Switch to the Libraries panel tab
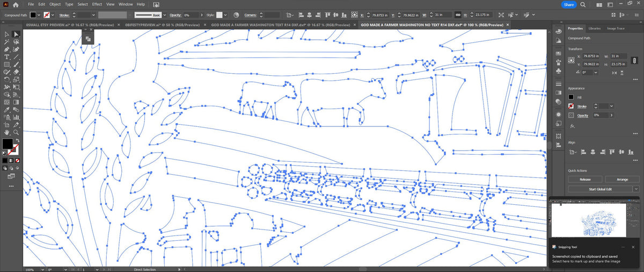This screenshot has width=644, height=272. [x=595, y=28]
